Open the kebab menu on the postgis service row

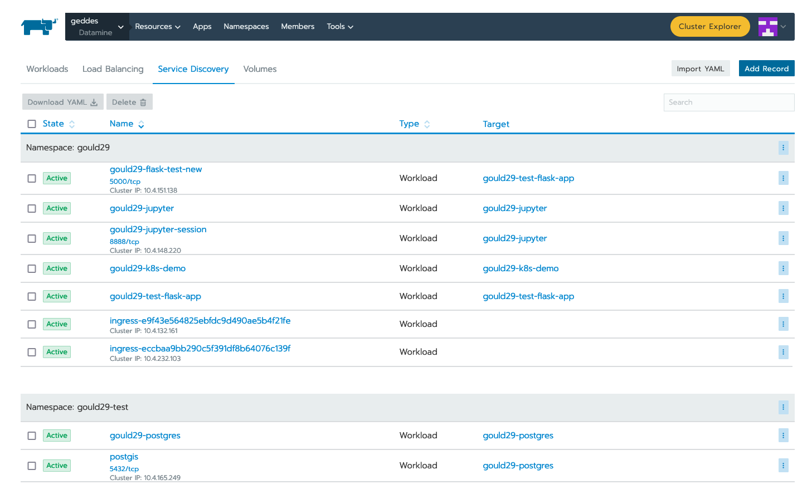784,465
